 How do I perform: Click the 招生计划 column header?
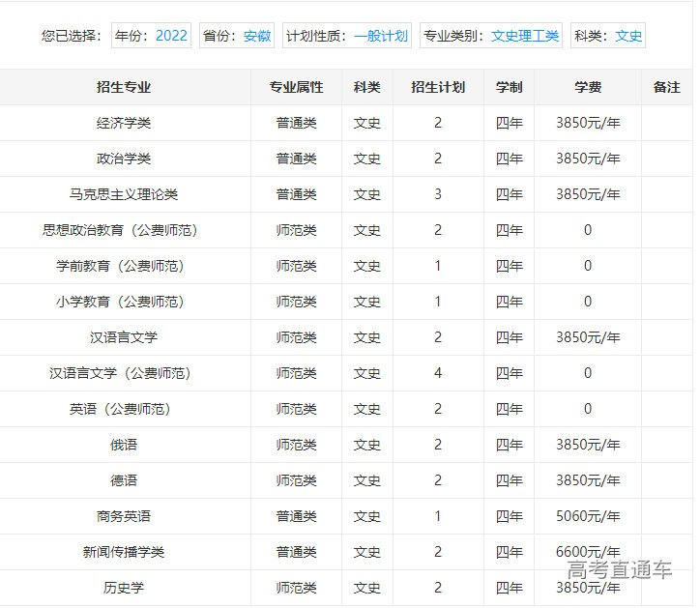tap(438, 87)
